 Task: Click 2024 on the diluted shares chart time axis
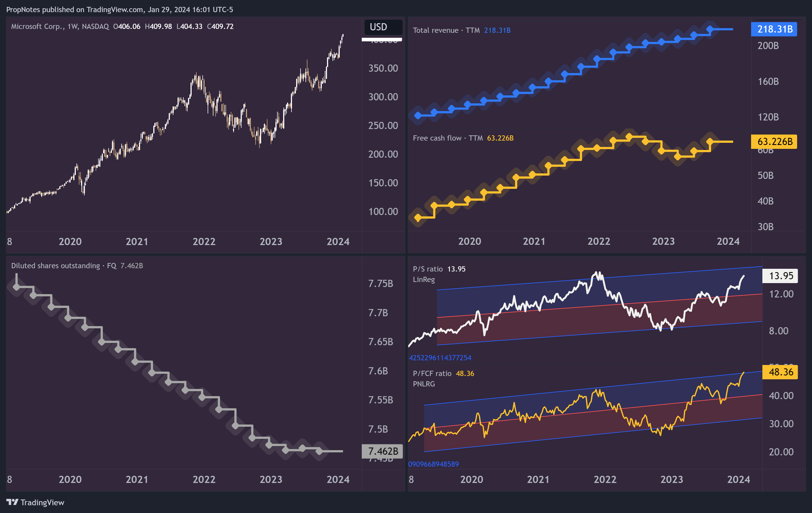[338, 479]
